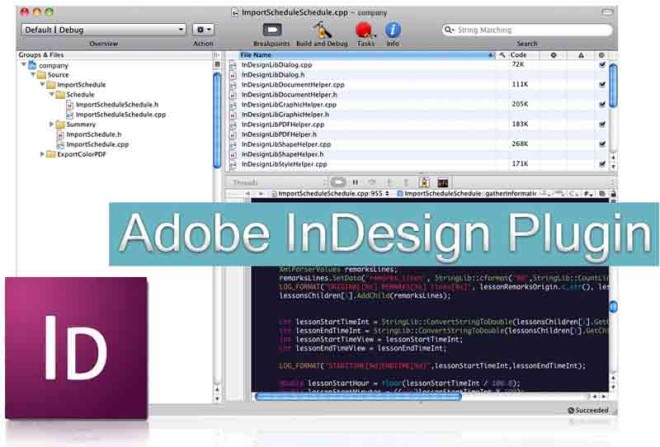
Task: Collapse the Source folder disclosure triangle
Action: 33,74
